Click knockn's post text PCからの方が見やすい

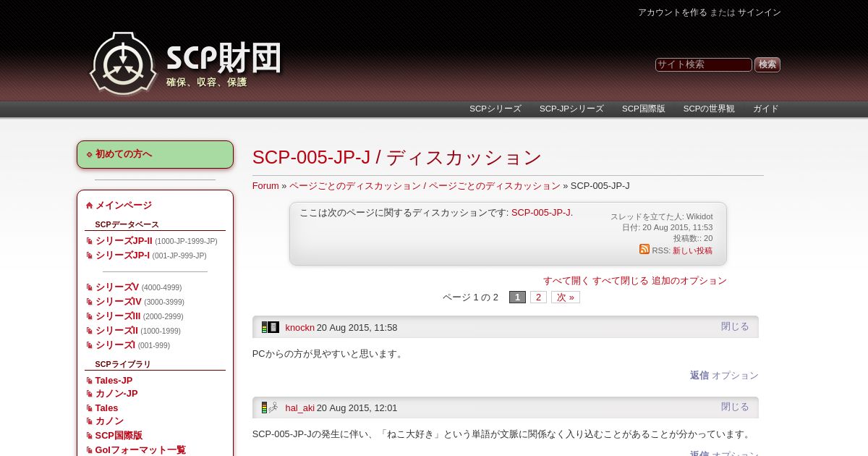[329, 354]
